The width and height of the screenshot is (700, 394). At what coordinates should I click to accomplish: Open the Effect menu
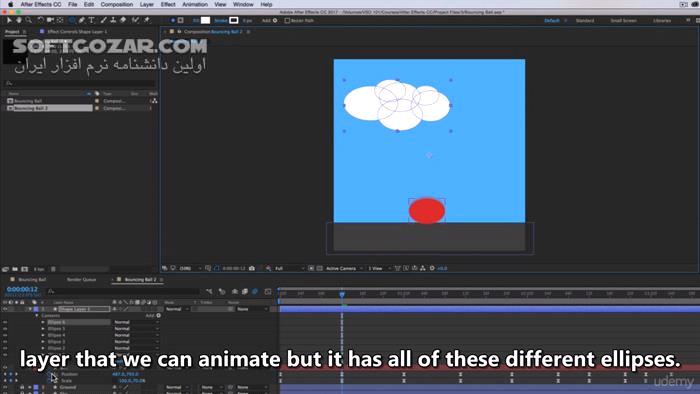[168, 4]
